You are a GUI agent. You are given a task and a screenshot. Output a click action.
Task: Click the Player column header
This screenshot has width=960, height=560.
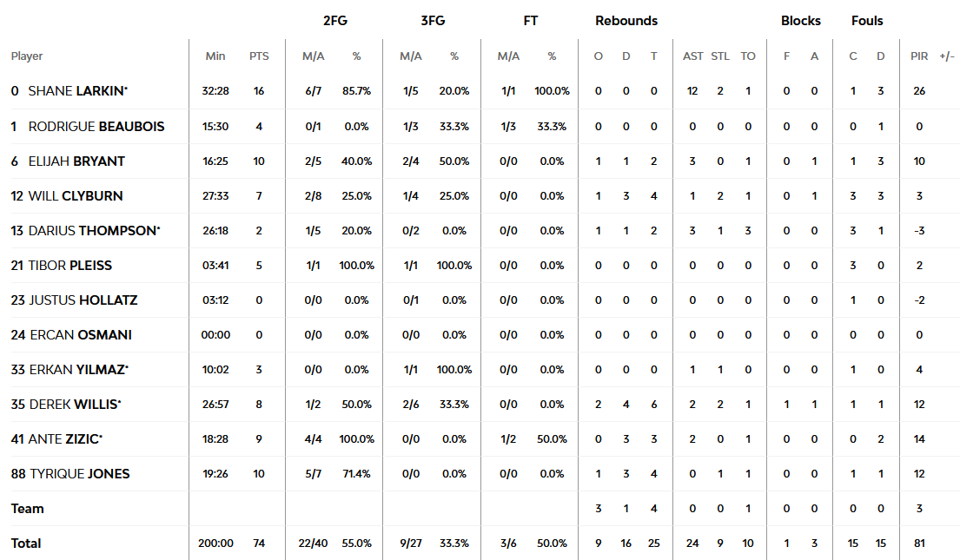[x=27, y=56]
